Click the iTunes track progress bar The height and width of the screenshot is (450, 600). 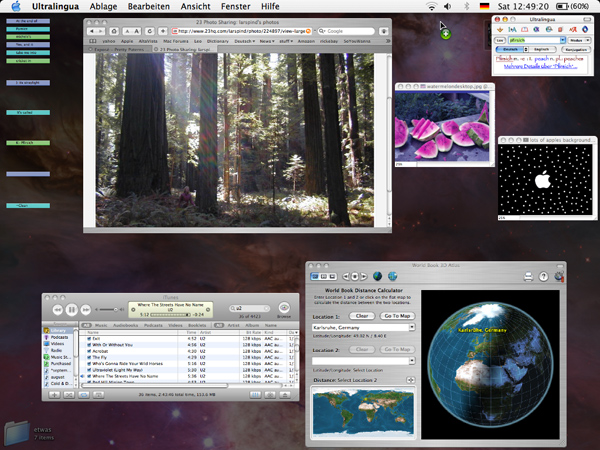(170, 315)
